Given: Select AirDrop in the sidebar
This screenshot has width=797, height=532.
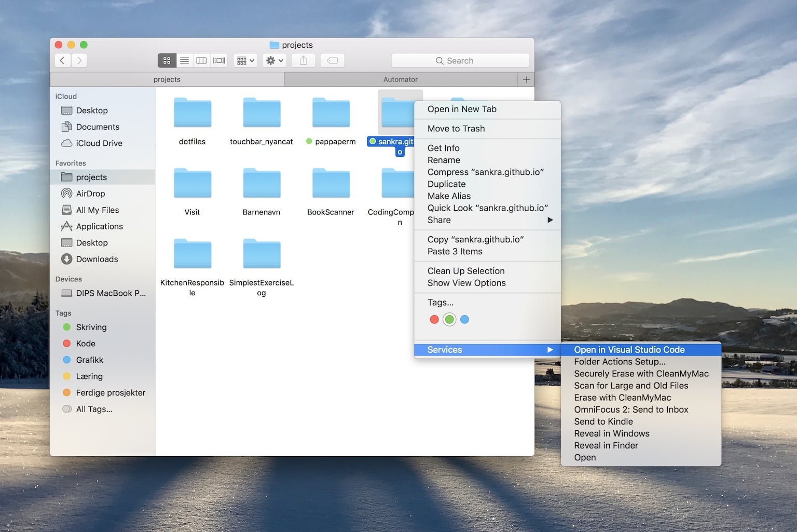Looking at the screenshot, I should pyautogui.click(x=90, y=193).
